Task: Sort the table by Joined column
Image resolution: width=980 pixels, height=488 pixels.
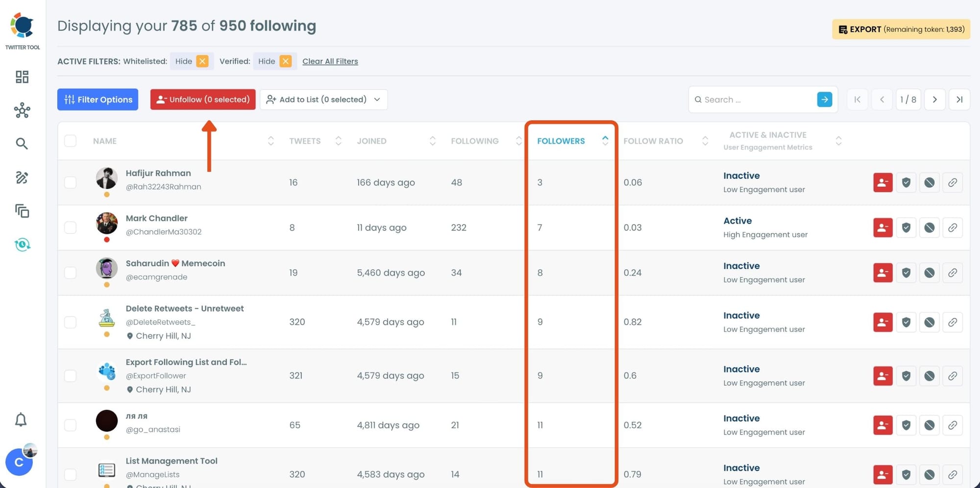Action: (432, 141)
